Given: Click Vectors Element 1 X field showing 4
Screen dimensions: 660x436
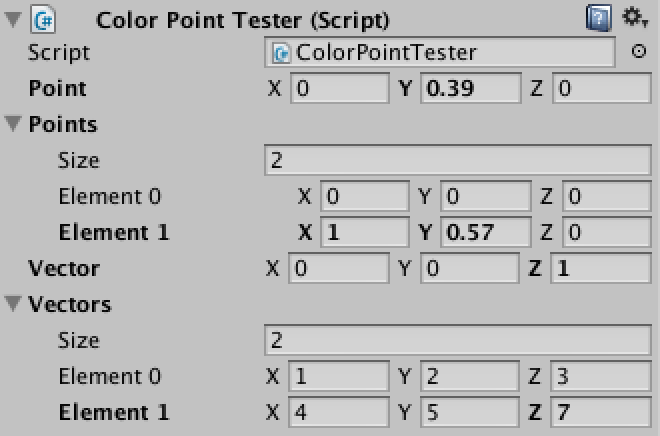Looking at the screenshot, I should tap(339, 412).
